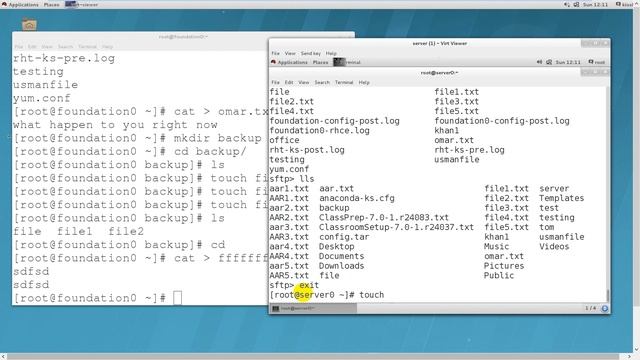Click 'yum.conf' in foundation0 terminal

pyautogui.click(x=42, y=98)
